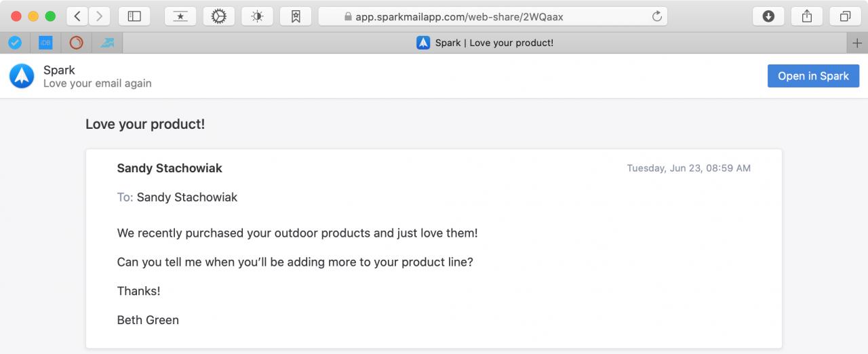
Task: Select the Spark | Love your product! tab
Action: click(485, 43)
